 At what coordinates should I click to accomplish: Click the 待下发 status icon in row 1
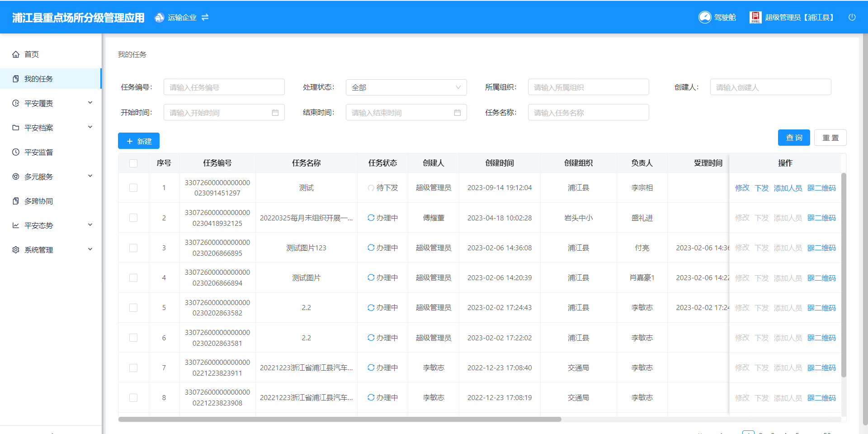[x=371, y=188]
